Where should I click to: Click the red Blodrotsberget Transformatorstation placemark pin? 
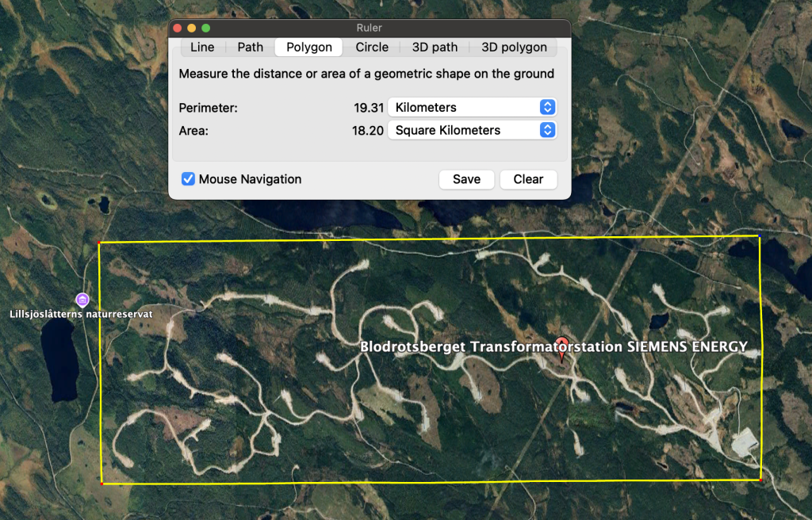(562, 349)
